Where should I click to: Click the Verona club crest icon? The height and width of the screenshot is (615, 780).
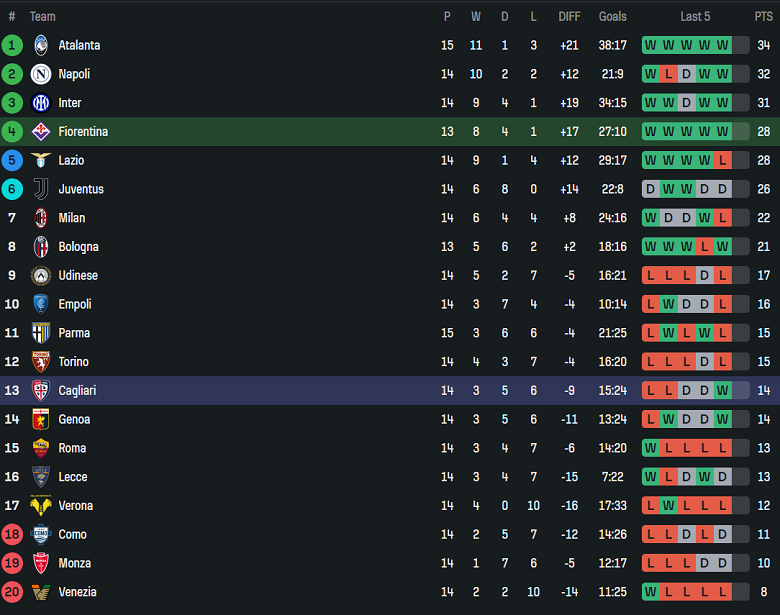pyautogui.click(x=41, y=506)
